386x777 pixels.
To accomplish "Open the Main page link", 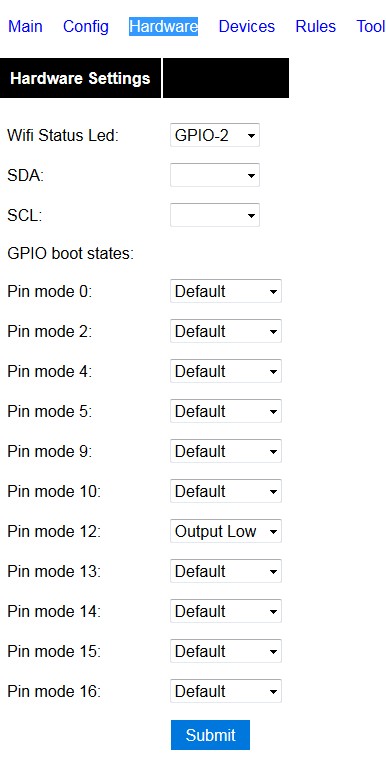I will 25,26.
